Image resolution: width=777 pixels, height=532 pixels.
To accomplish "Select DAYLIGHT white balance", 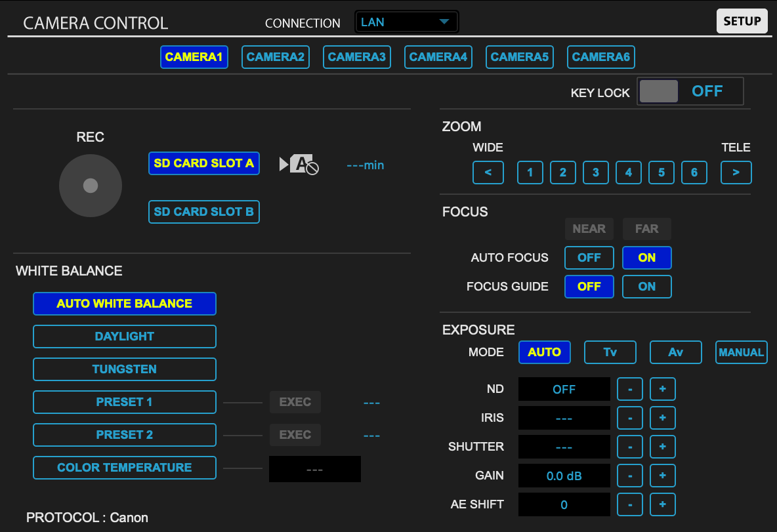I will (124, 336).
